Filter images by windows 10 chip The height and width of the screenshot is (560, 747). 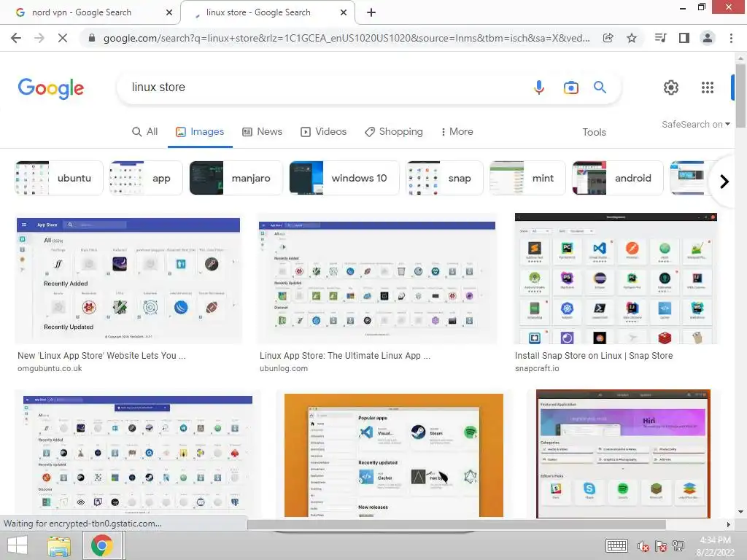click(x=344, y=178)
